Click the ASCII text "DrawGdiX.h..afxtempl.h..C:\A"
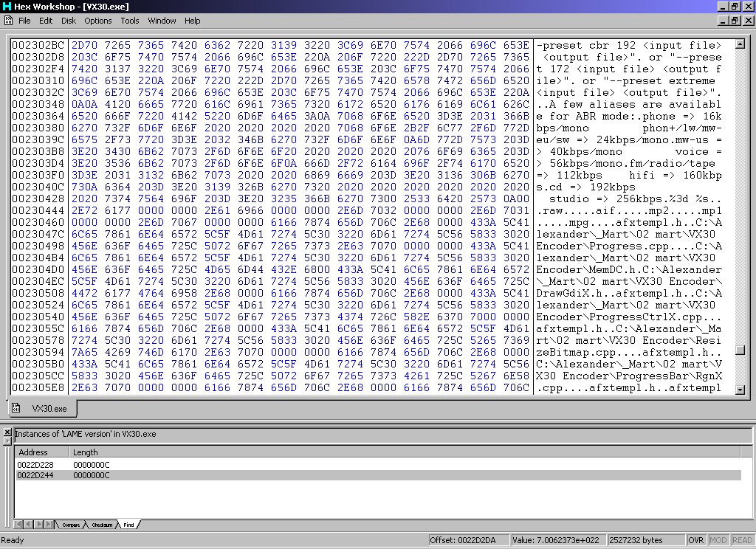The image size is (756, 549). (629, 293)
